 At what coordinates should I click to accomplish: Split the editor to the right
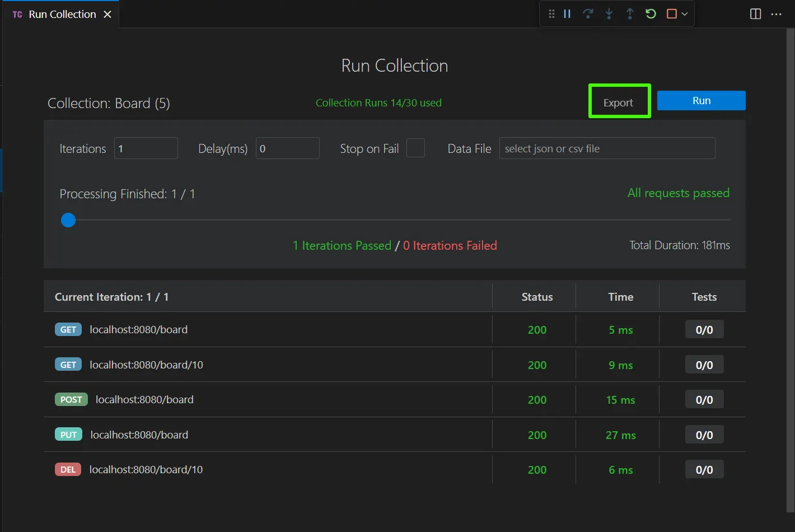(x=755, y=14)
